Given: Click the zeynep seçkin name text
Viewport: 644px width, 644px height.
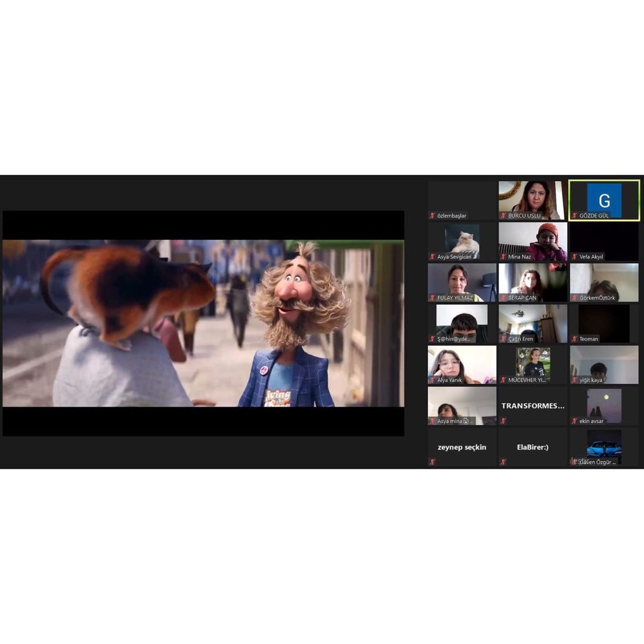Looking at the screenshot, I should pos(462,447).
